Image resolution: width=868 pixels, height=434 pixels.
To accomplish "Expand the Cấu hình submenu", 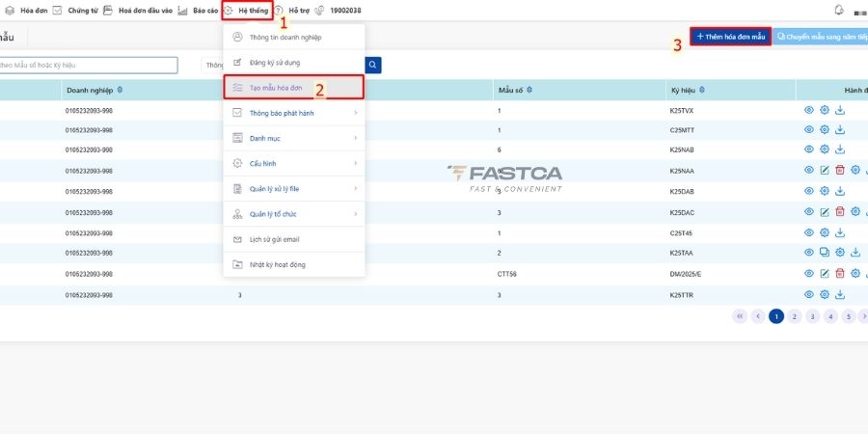I will click(355, 164).
